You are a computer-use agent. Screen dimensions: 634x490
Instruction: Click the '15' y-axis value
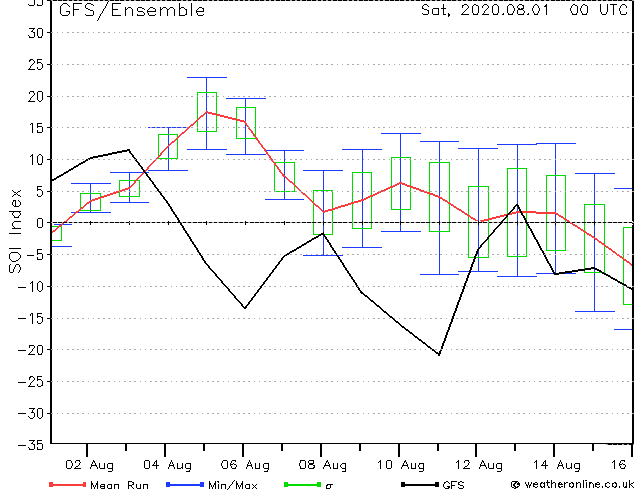click(36, 128)
